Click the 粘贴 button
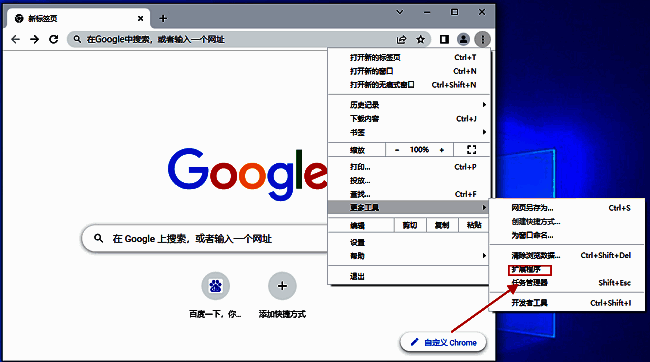The width and height of the screenshot is (650, 362). click(474, 225)
